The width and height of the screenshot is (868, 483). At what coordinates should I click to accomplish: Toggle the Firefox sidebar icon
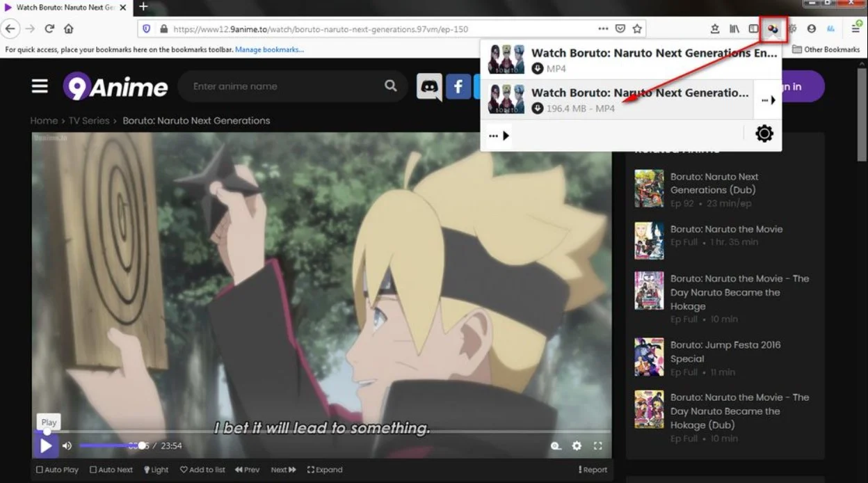(753, 29)
